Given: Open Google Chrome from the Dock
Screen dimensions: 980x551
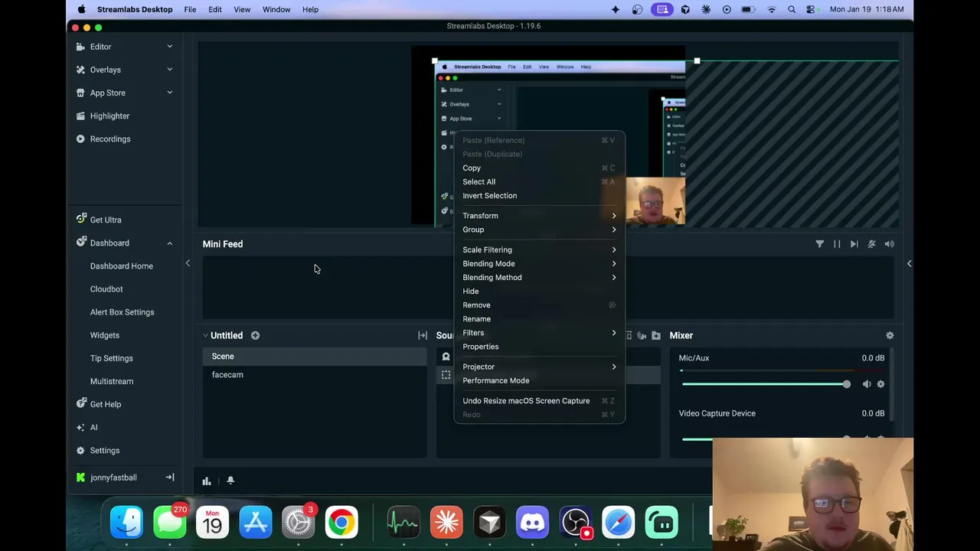Looking at the screenshot, I should pyautogui.click(x=341, y=523).
